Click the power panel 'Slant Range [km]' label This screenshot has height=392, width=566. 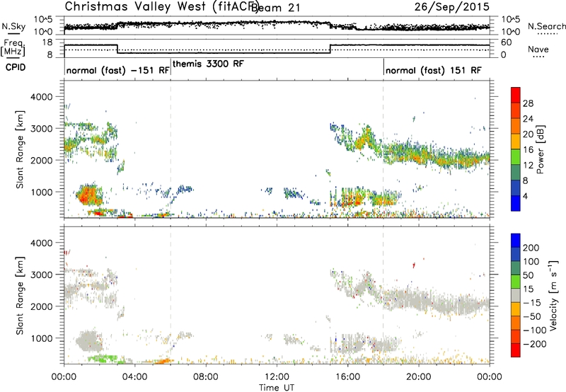click(x=20, y=149)
